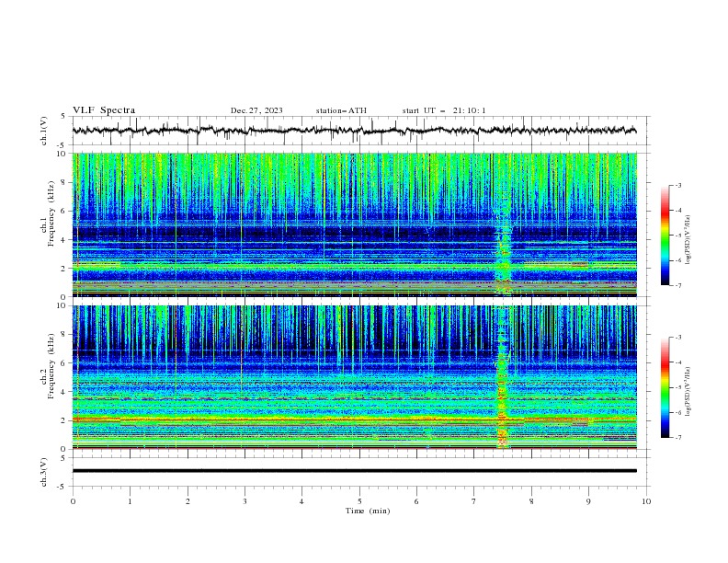Image resolution: width=728 pixels, height=563 pixels.
Task: Click the time axis tick label "4"
Action: [302, 501]
